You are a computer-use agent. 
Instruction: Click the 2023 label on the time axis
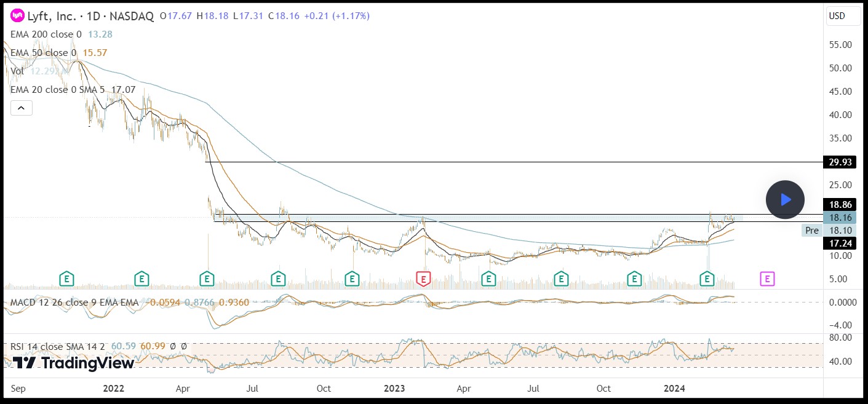click(394, 389)
